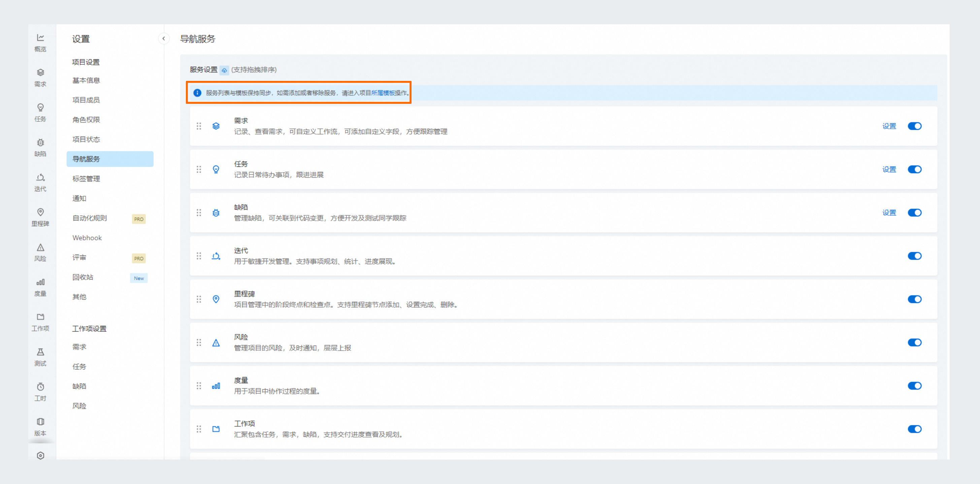This screenshot has height=484, width=980.
Task: Click the 所属模板 link in the notice
Action: 383,93
